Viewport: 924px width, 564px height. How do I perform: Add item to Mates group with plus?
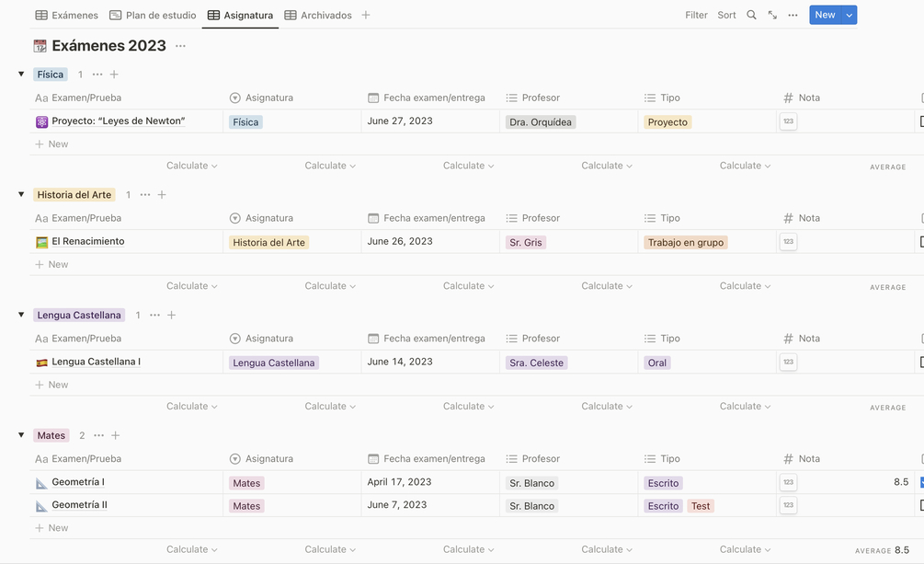click(x=116, y=435)
